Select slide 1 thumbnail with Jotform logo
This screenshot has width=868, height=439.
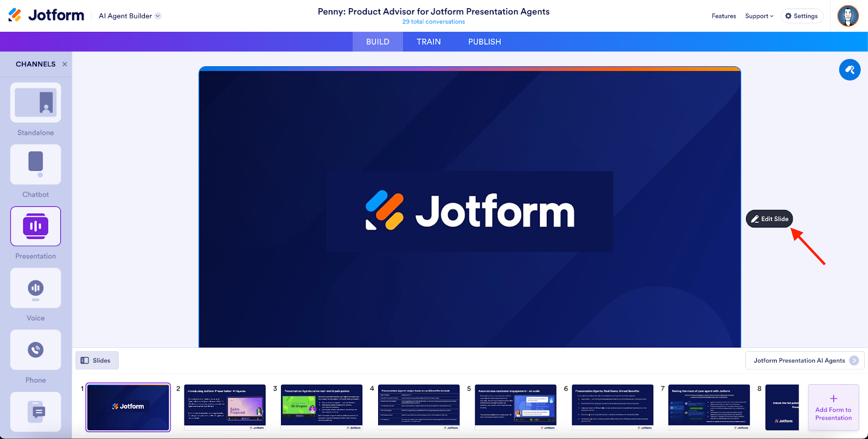coord(128,408)
